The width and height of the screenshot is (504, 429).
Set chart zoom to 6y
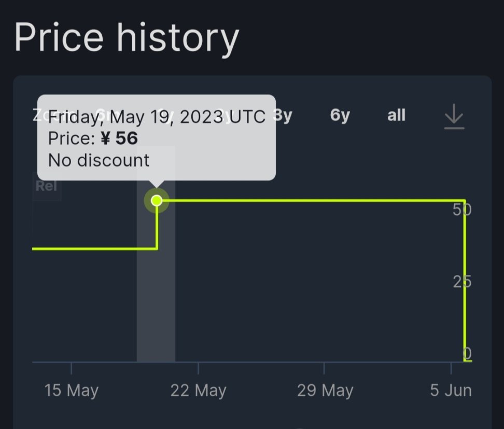click(x=340, y=116)
